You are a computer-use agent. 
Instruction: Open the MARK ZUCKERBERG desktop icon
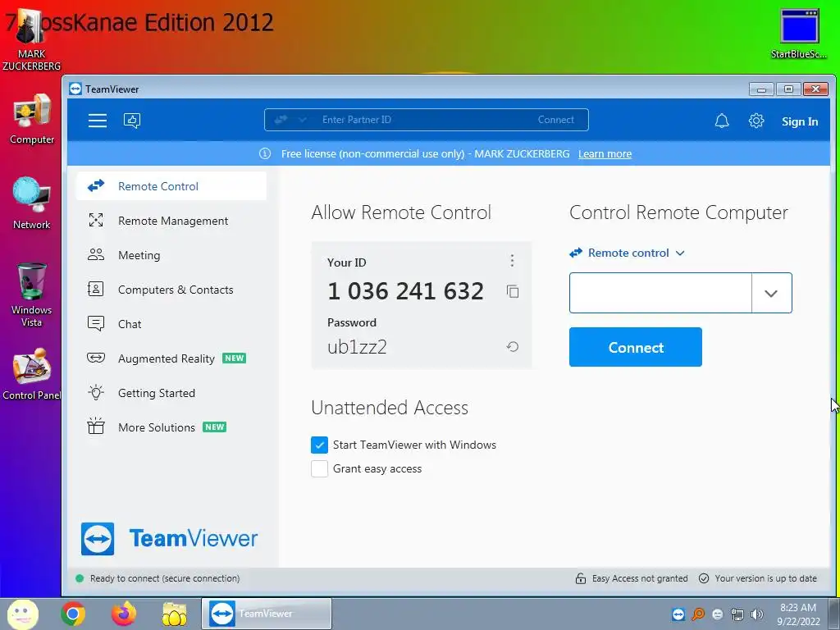(x=31, y=40)
